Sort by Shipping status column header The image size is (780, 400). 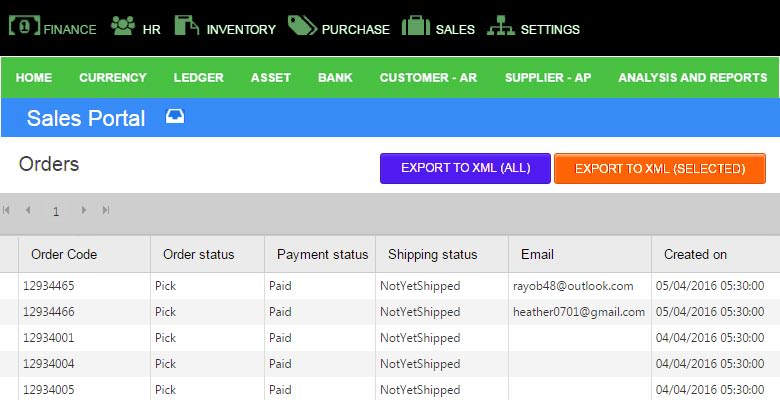click(x=432, y=254)
